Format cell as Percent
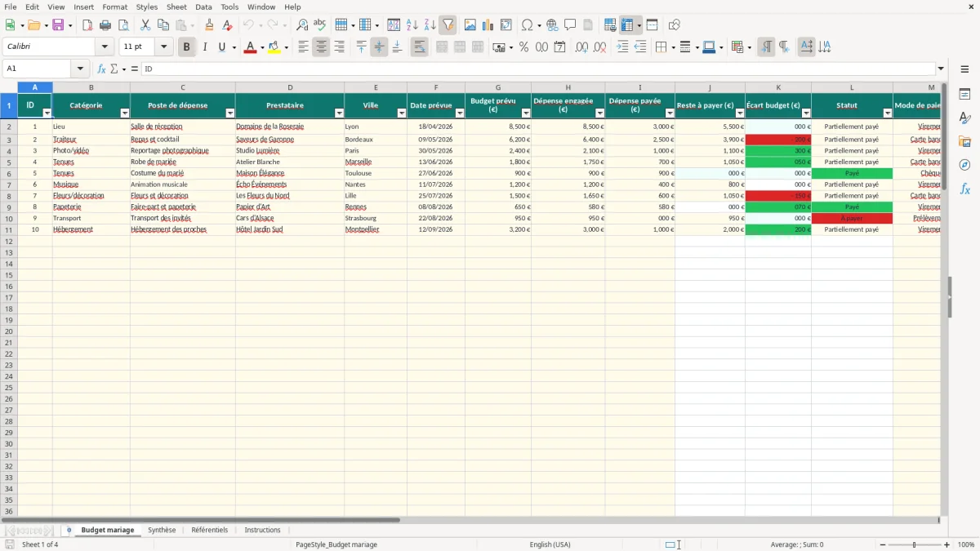The width and height of the screenshot is (980, 551). tap(523, 47)
